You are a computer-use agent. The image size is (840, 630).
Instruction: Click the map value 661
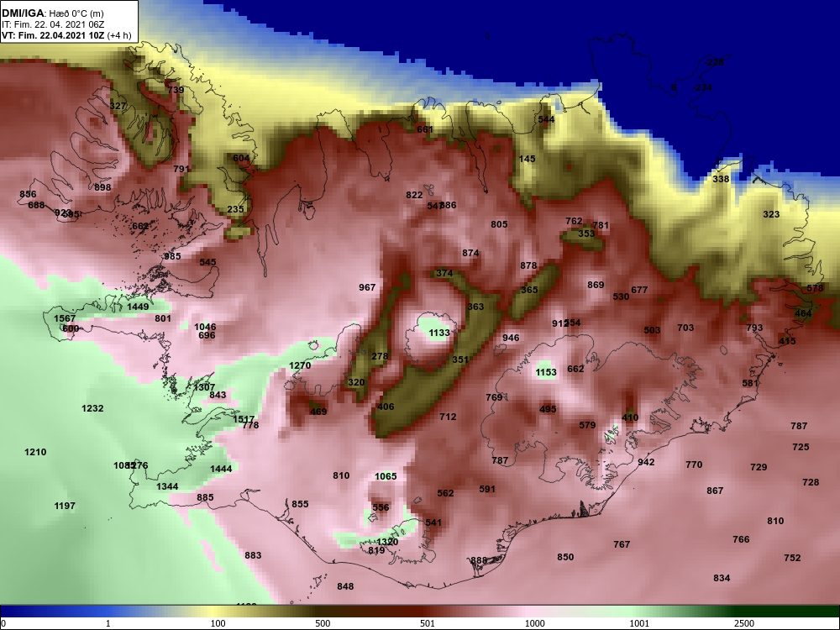(425, 129)
